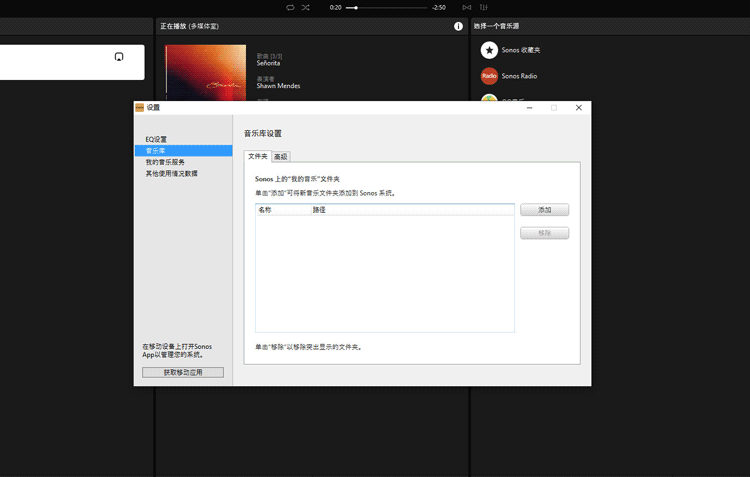Open the EQ sliders icon in the playback bar

point(484,7)
